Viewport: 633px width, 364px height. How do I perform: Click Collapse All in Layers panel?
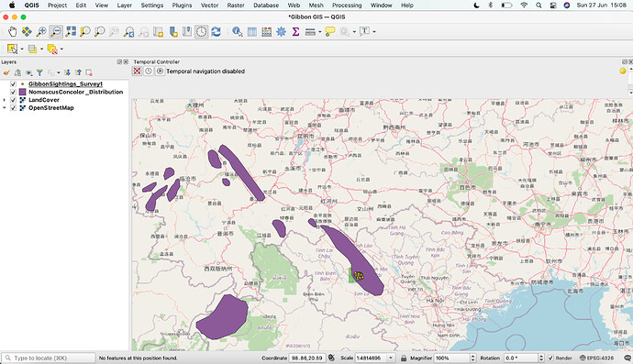[78, 72]
